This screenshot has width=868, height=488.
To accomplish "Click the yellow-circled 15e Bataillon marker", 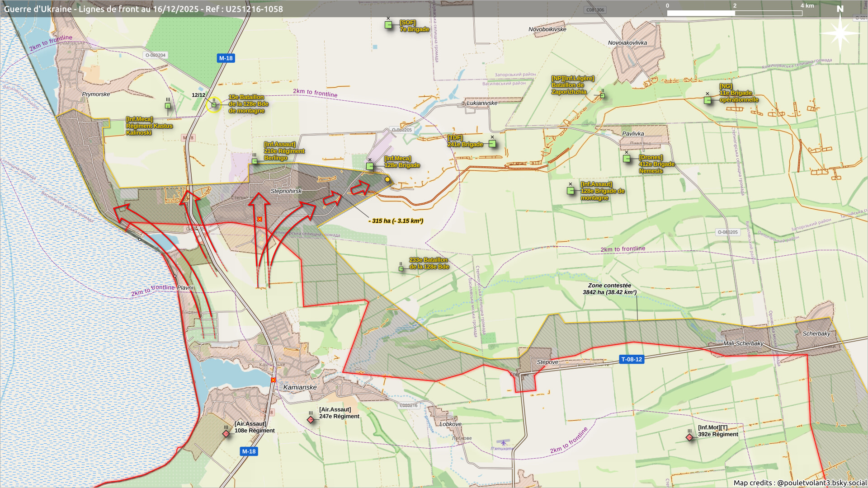I will [214, 105].
